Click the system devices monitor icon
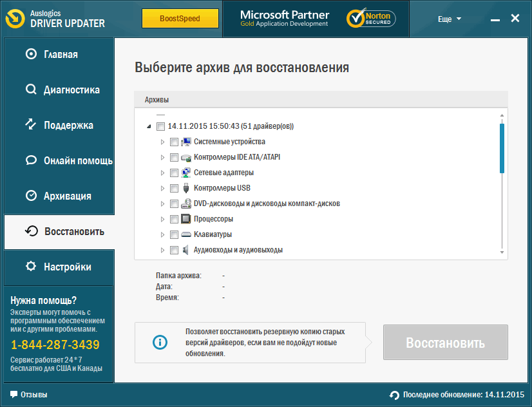532x407 pixels. [x=186, y=142]
